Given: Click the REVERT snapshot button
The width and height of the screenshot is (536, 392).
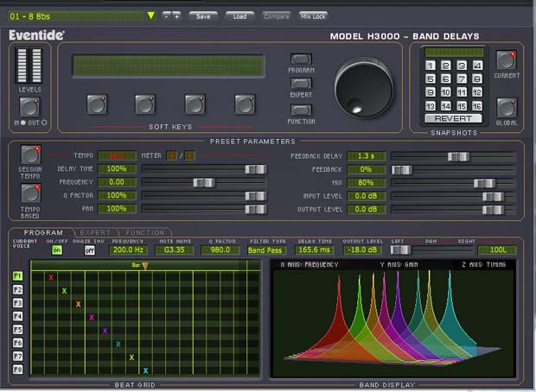Looking at the screenshot, I should click(453, 118).
